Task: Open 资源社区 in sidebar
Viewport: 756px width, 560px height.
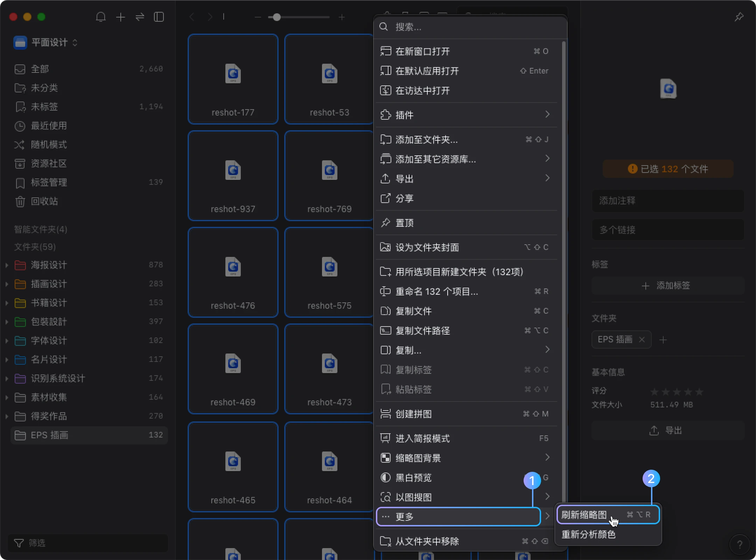Action: (x=89, y=163)
